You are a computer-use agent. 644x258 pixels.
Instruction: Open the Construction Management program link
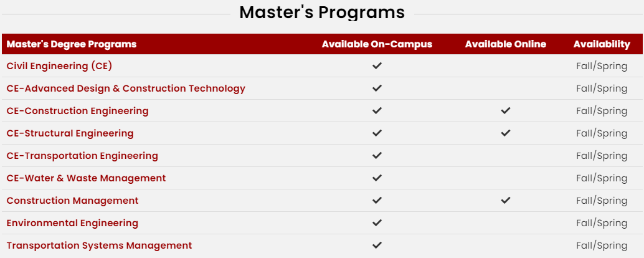[x=72, y=201]
